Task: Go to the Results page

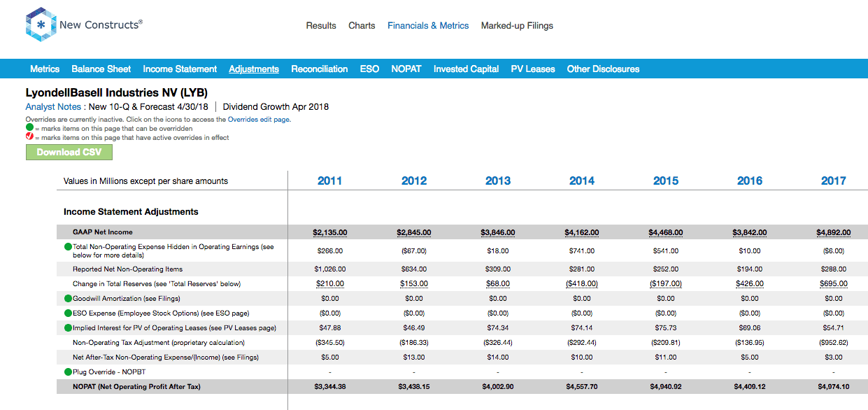Action: pyautogui.click(x=321, y=26)
